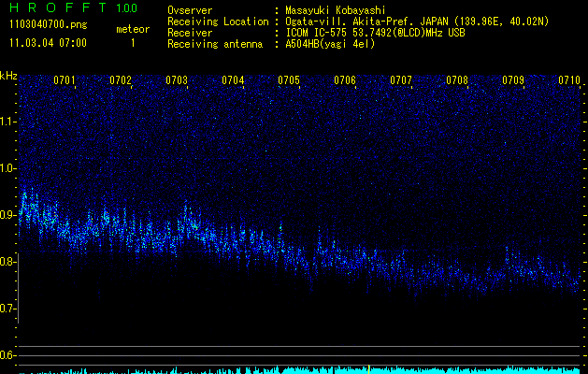
Task: Click time marker 0709
Action: (x=513, y=80)
